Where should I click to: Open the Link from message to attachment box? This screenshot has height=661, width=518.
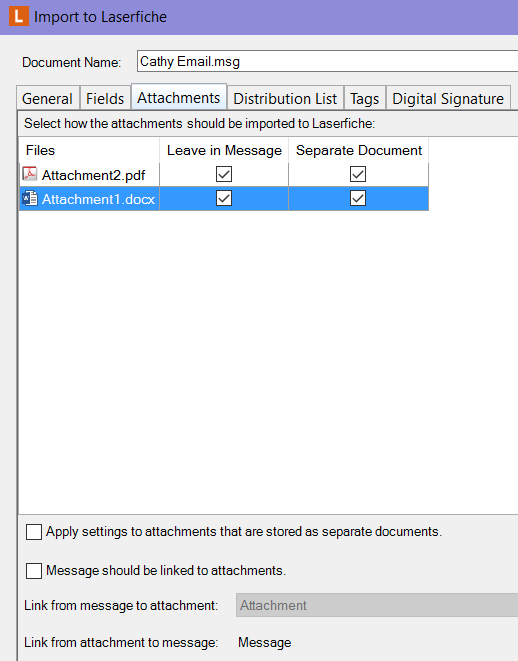click(x=377, y=605)
